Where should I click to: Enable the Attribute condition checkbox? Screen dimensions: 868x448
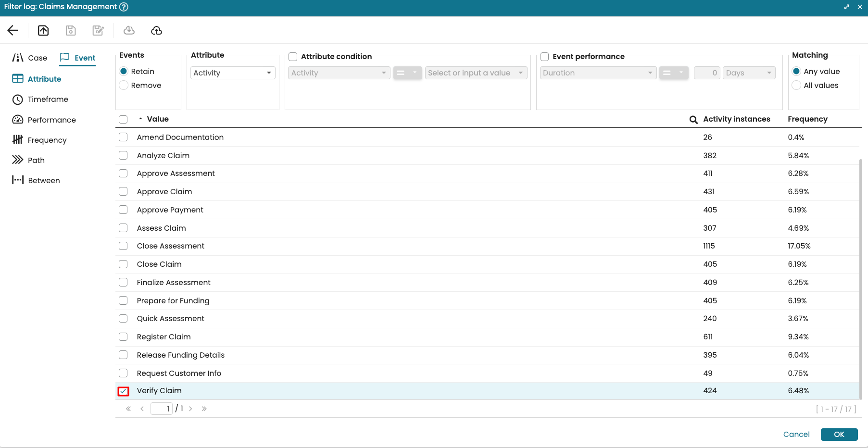pyautogui.click(x=293, y=57)
